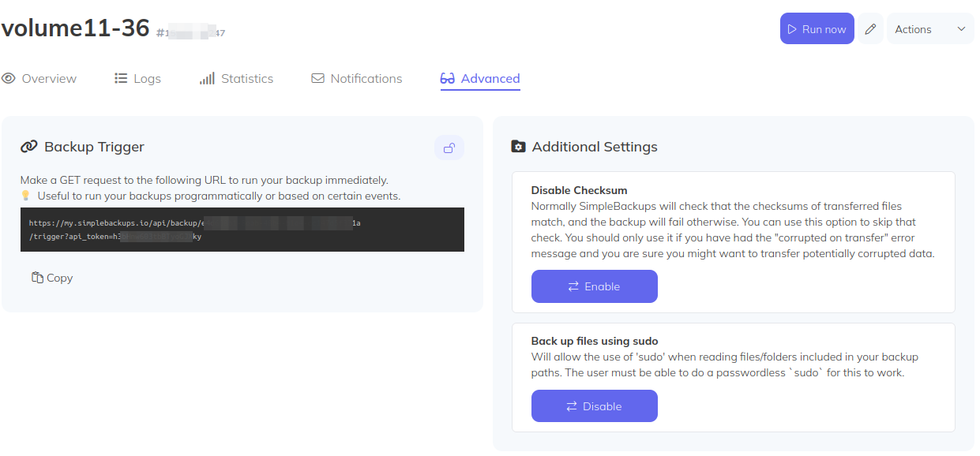Click the unlock icon in Backup Trigger
The image size is (980, 456).
click(449, 148)
